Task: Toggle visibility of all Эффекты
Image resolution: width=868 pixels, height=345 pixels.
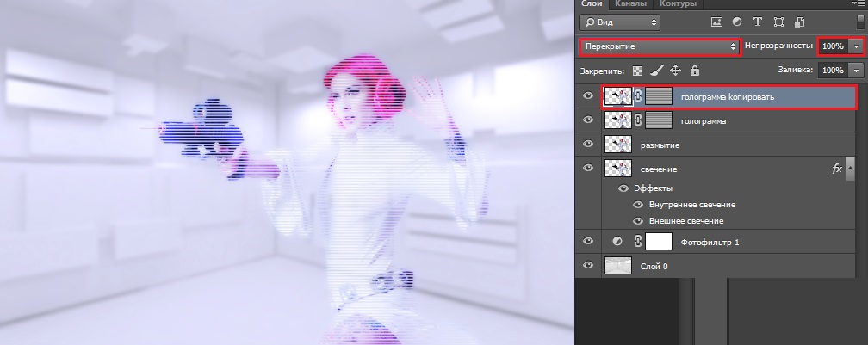Action: click(623, 188)
